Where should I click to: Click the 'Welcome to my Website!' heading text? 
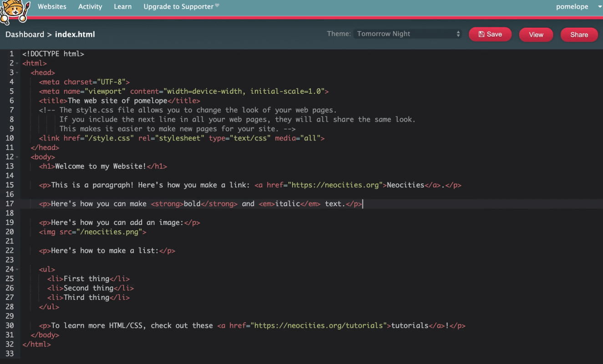(101, 167)
